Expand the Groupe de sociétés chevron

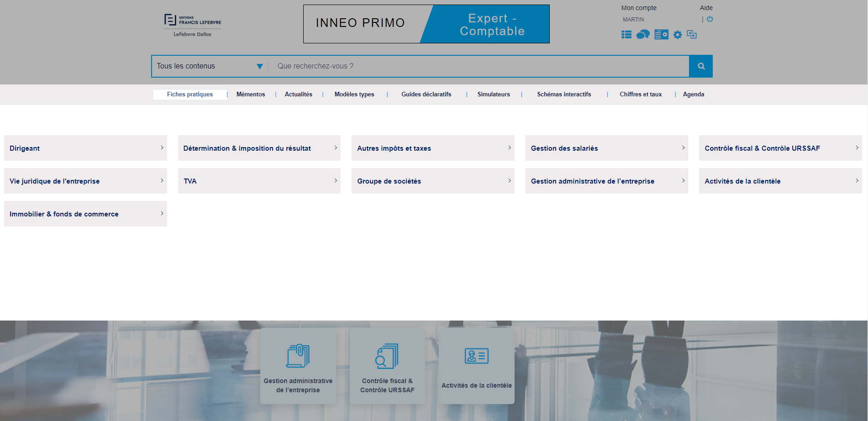[x=510, y=180]
